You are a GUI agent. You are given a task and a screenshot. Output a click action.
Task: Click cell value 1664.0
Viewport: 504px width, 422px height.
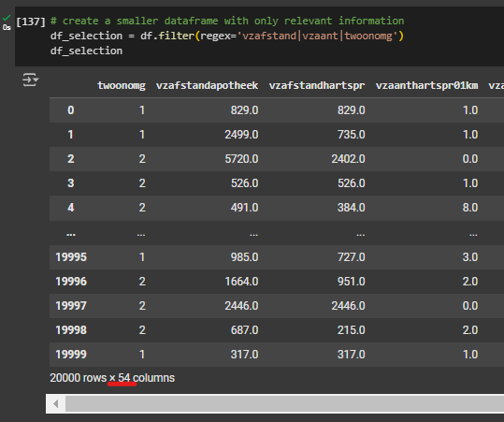pyautogui.click(x=241, y=282)
